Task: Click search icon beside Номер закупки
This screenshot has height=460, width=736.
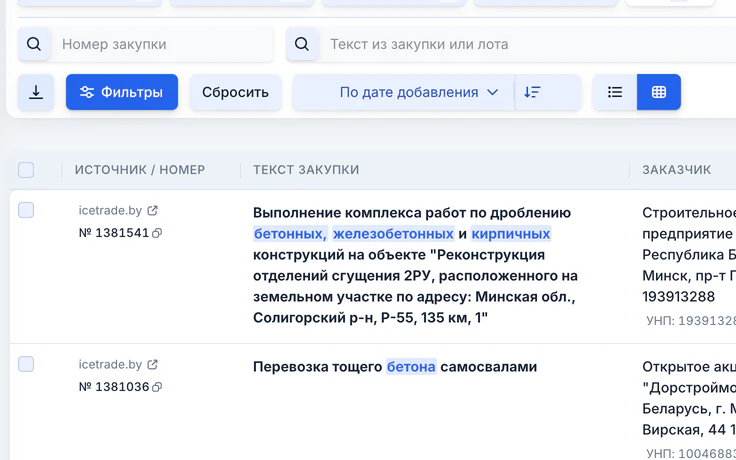Action: pyautogui.click(x=34, y=44)
